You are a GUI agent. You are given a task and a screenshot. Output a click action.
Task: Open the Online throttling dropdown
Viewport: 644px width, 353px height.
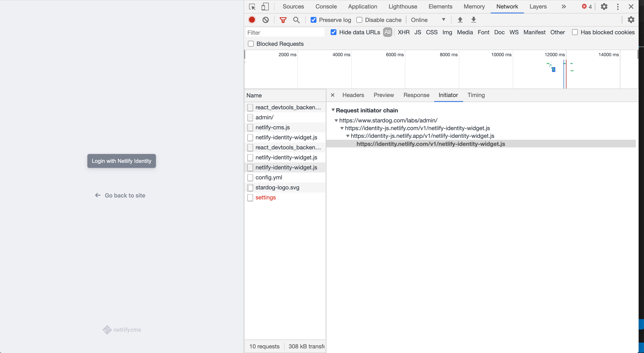[428, 20]
